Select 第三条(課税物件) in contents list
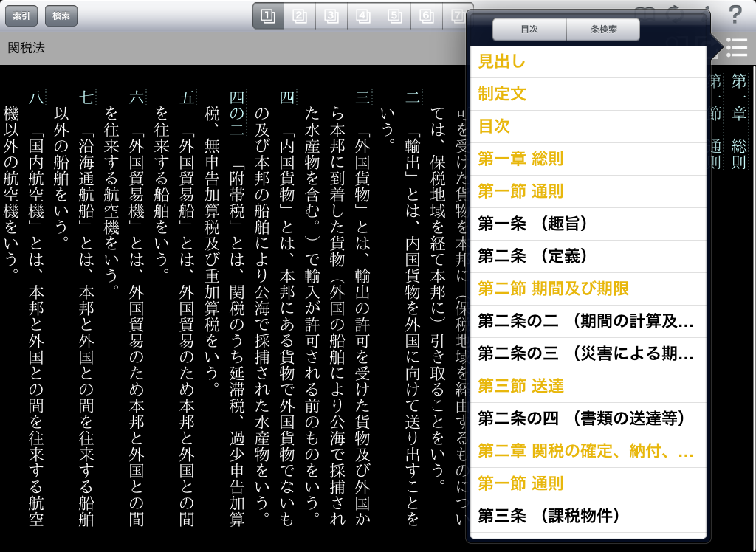Image resolution: width=756 pixels, height=552 pixels. click(x=588, y=517)
